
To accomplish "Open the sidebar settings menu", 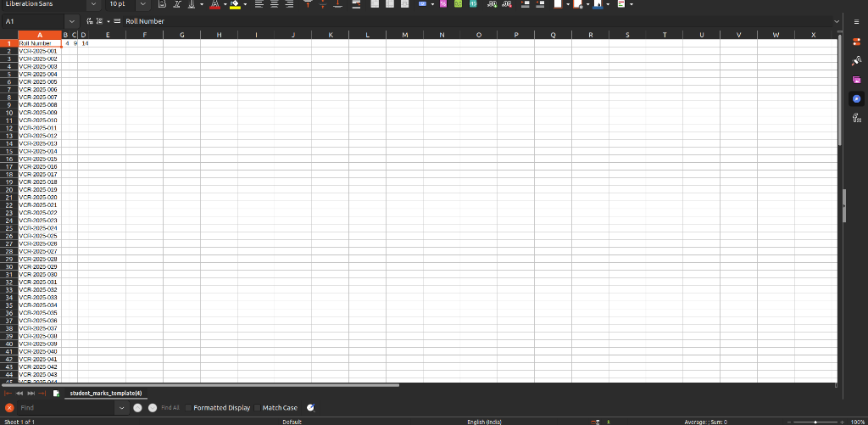I will [x=856, y=21].
